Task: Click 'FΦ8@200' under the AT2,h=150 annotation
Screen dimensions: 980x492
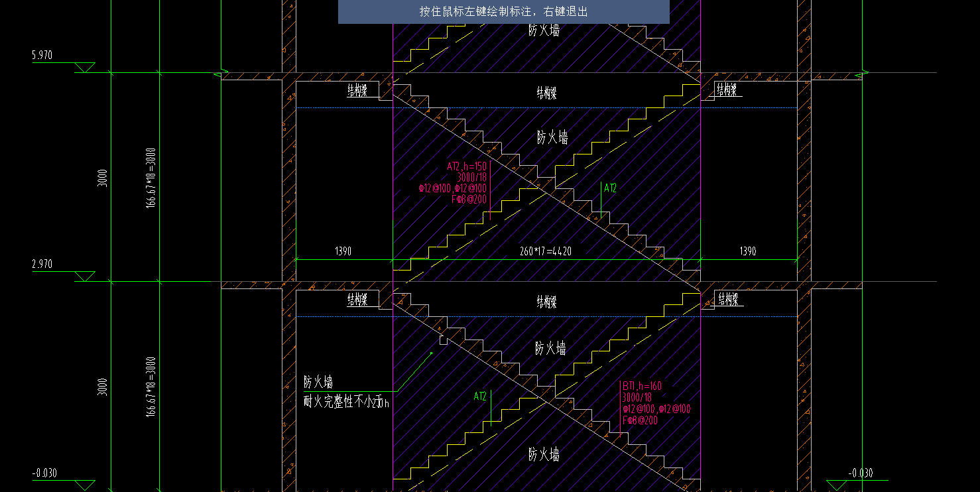Action: pyautogui.click(x=470, y=199)
